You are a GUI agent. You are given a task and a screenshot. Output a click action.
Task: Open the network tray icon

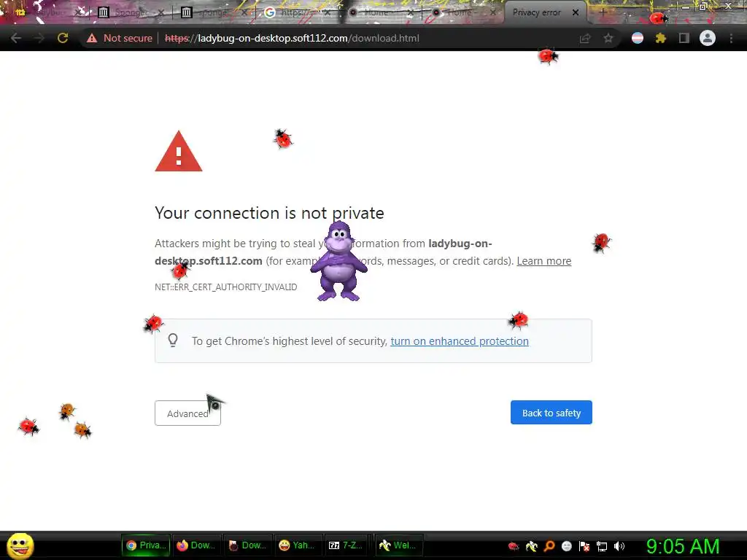(x=602, y=546)
